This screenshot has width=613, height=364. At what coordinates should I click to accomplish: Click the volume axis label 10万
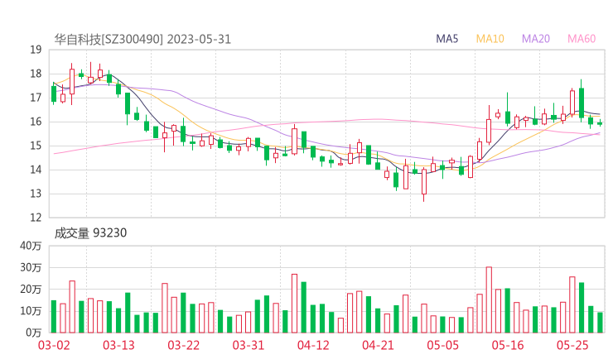click(31, 311)
